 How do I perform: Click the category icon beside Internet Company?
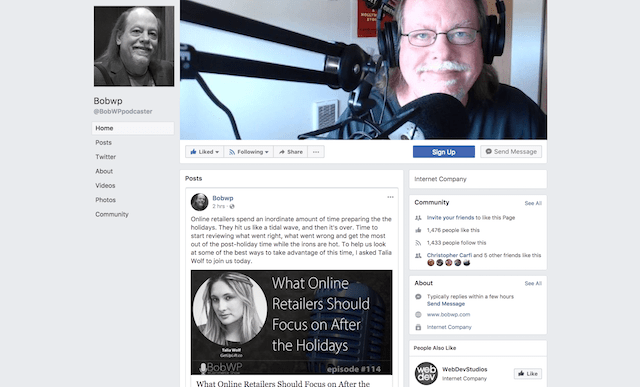418,327
